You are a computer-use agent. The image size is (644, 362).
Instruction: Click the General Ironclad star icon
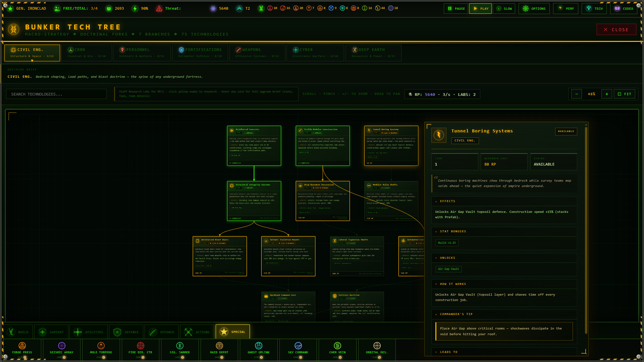click(x=10, y=8)
